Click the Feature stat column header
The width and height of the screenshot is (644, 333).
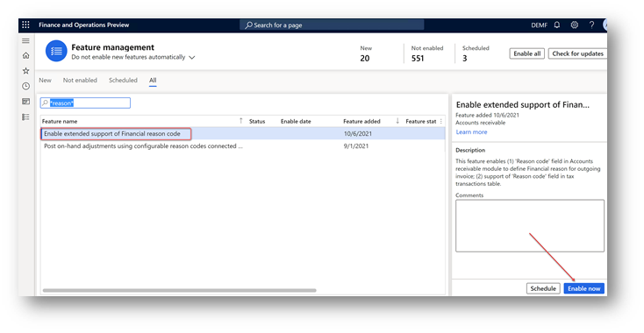tap(421, 122)
